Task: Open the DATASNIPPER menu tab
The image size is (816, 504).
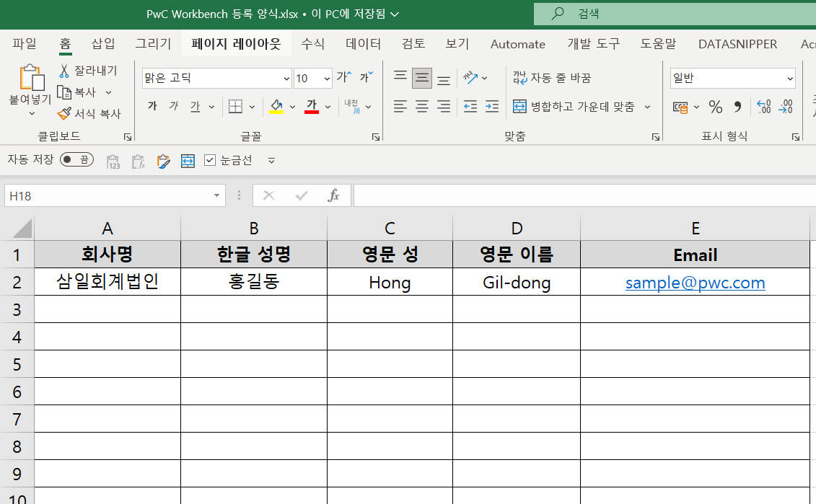Action: pos(737,44)
